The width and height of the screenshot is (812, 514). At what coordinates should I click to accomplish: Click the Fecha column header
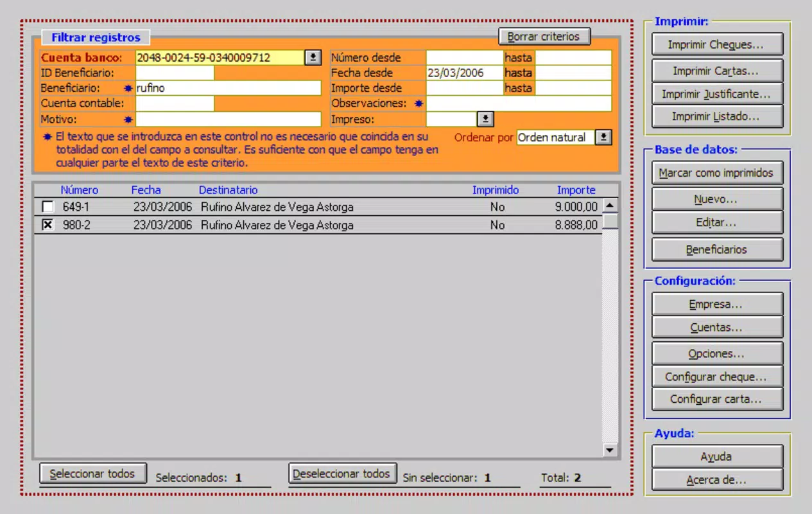pos(146,190)
